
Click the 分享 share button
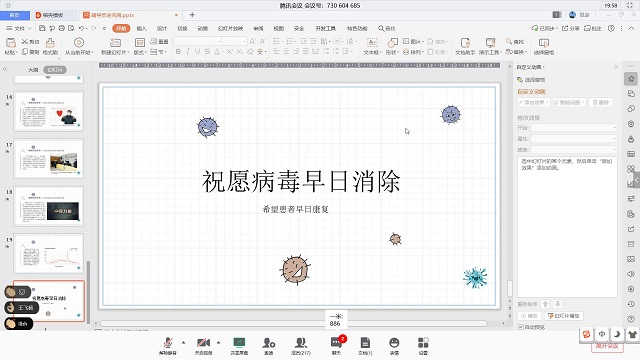[571, 28]
